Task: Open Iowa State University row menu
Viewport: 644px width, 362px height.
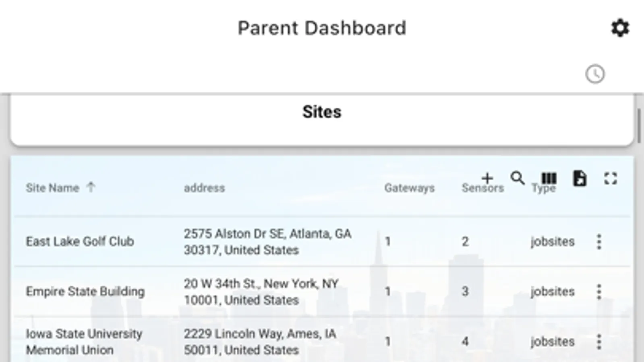Action: point(599,341)
